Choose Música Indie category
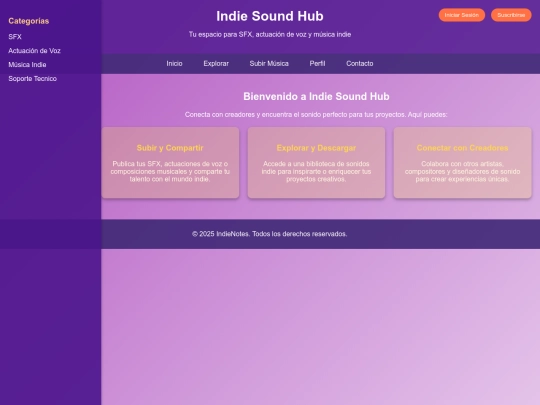Screen dimensions: 540x405 [x=27, y=65]
